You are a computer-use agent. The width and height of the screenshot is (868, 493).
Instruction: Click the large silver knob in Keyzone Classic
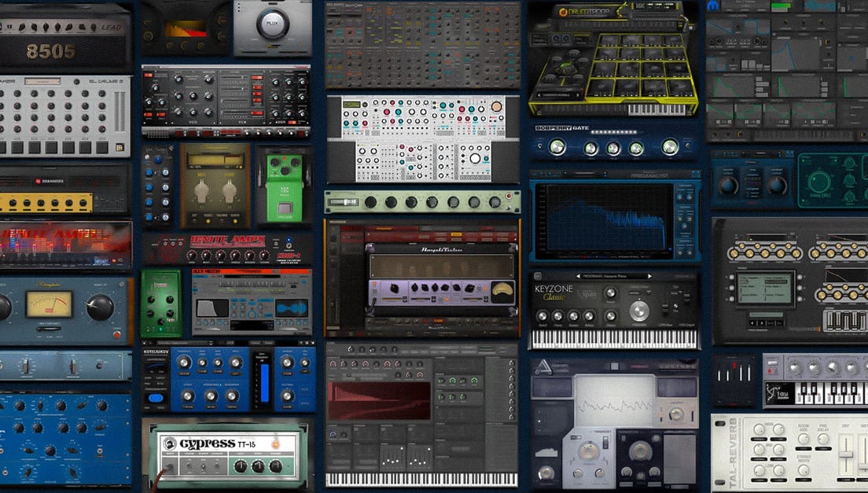639,311
